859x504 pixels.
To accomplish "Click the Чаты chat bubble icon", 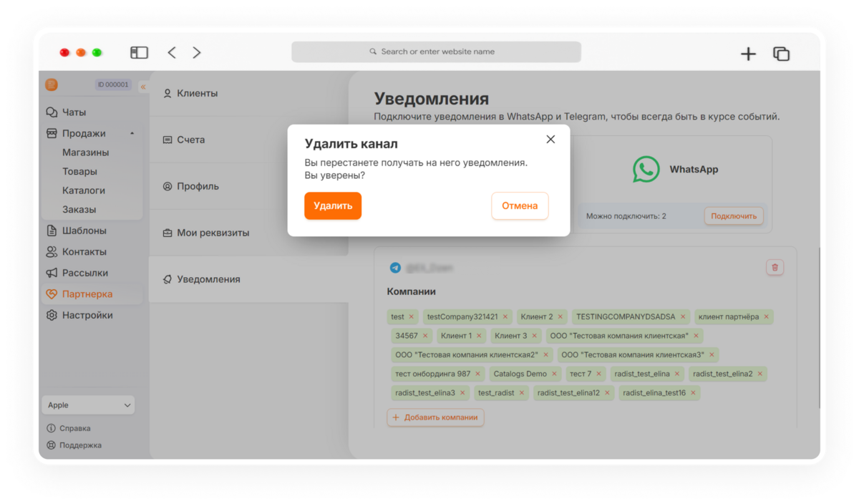I will [52, 112].
